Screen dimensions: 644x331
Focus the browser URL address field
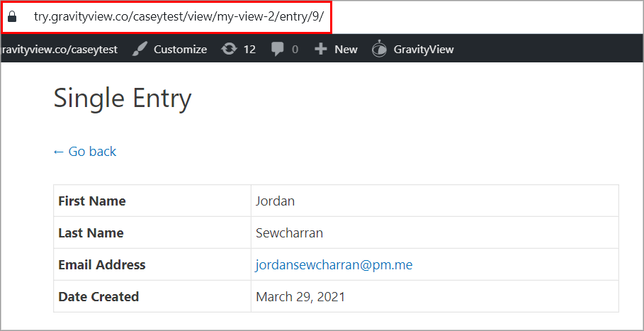179,17
